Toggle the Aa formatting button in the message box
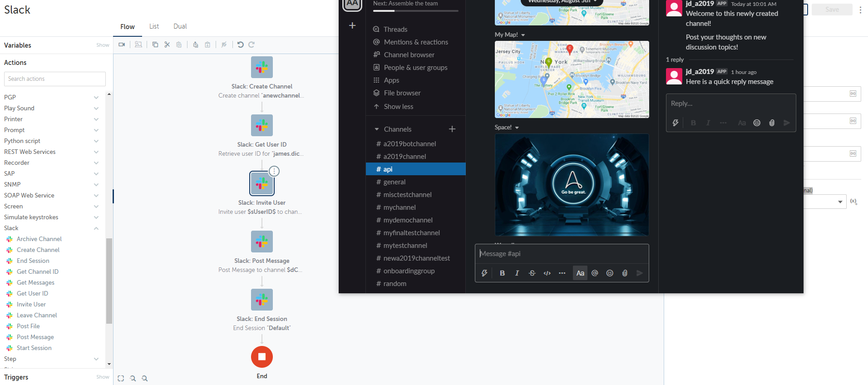868x385 pixels. pyautogui.click(x=580, y=273)
